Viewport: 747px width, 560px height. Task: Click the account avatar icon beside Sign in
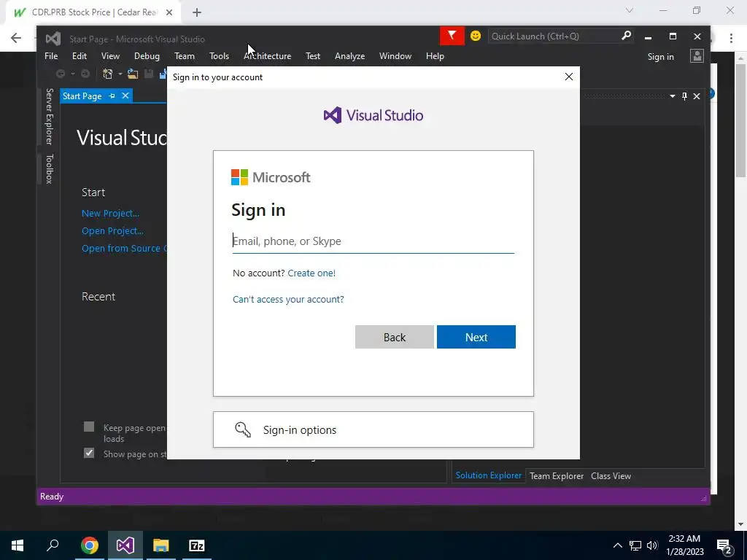tap(697, 56)
